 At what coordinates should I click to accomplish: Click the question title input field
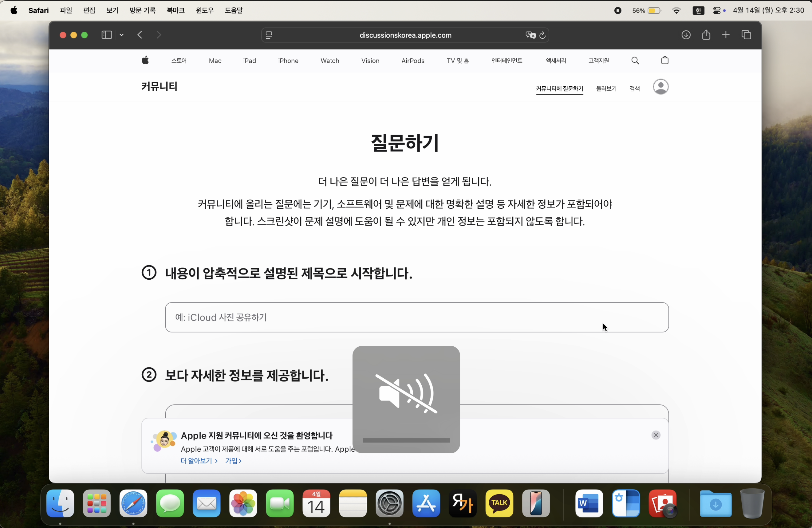pos(416,317)
